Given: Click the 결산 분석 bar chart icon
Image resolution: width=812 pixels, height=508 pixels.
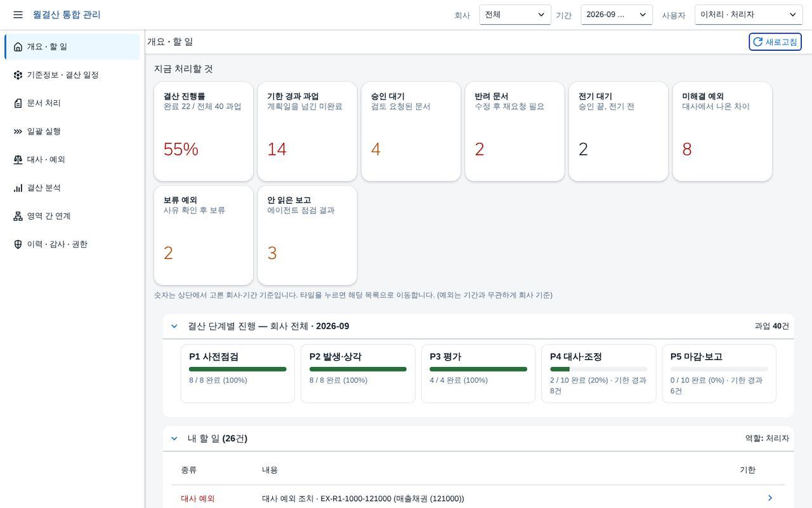Looking at the screenshot, I should tap(18, 188).
